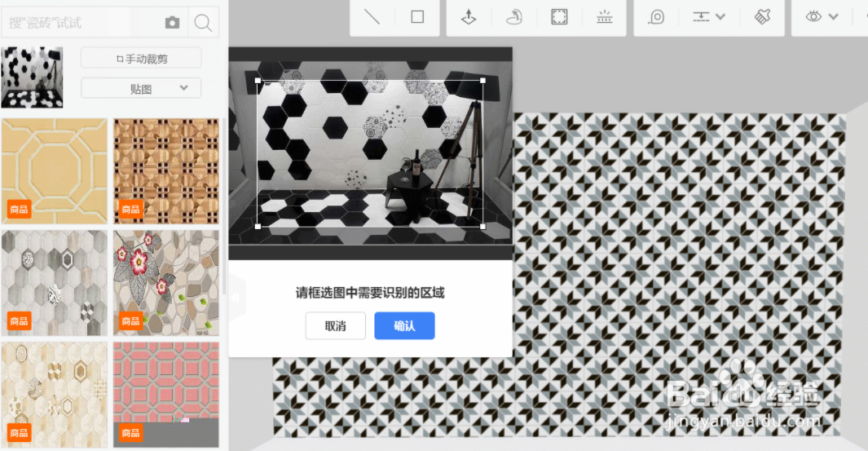Click the left panel vertical scrollbar

(x=224, y=206)
